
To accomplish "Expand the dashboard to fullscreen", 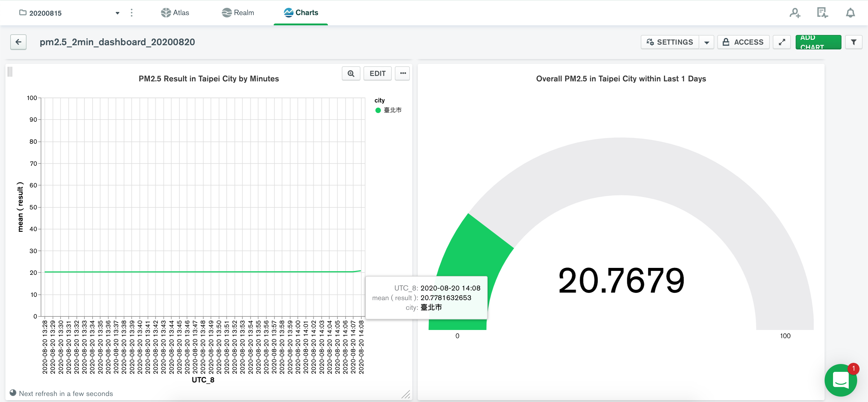I will pos(782,42).
